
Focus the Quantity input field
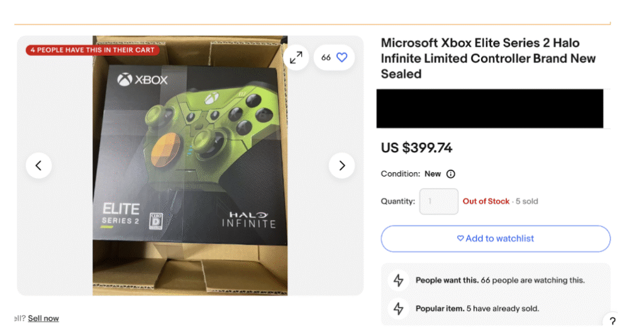click(x=438, y=202)
